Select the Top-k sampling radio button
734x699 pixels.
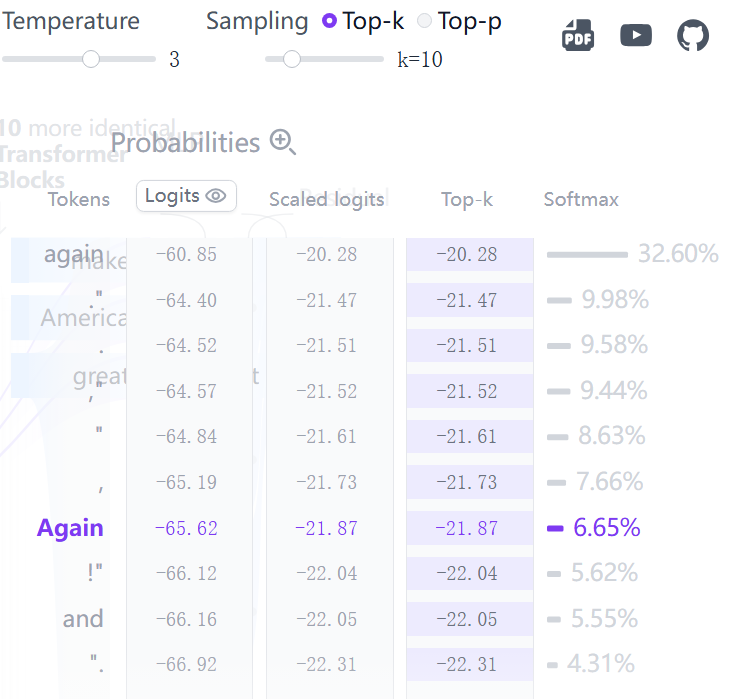[x=329, y=21]
